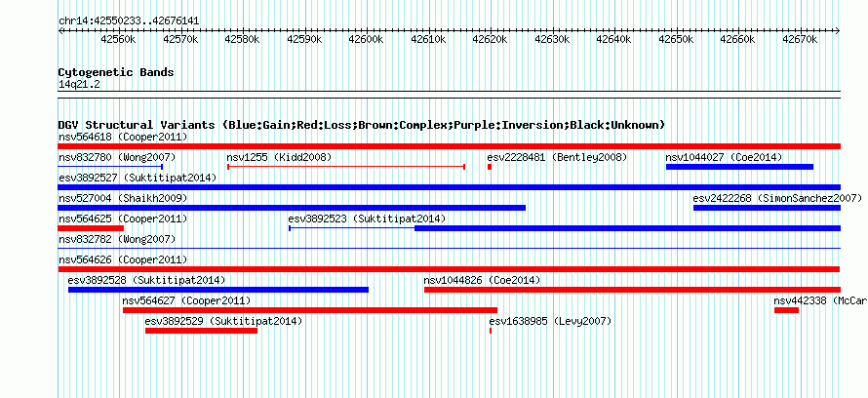Open the esv3892527 (Suktitipat2014) blue gain bar
Viewport: 868px width, 398px height.
coord(449,187)
